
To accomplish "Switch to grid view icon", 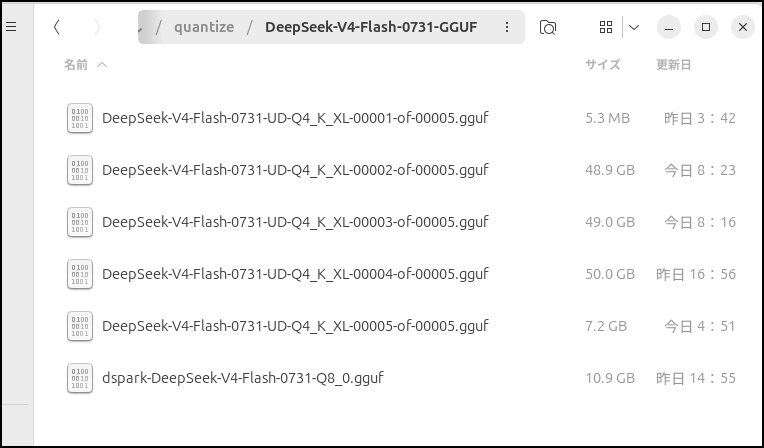I will tap(606, 27).
